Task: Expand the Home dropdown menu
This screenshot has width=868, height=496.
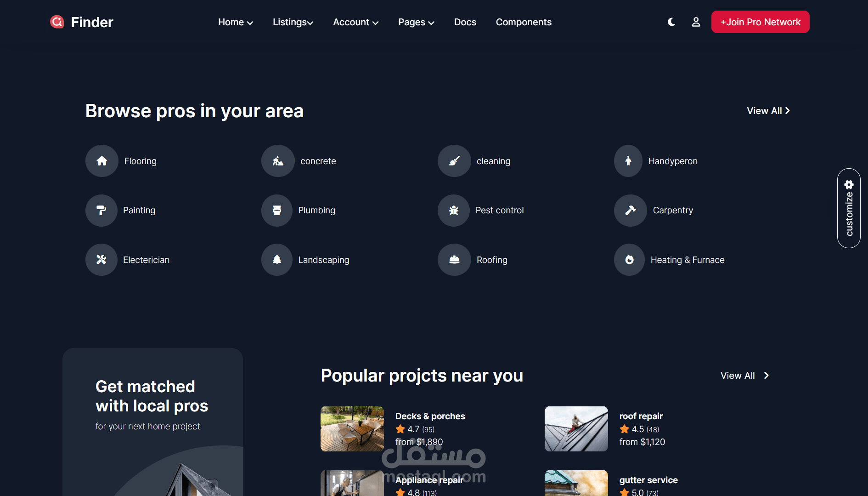Action: [236, 22]
